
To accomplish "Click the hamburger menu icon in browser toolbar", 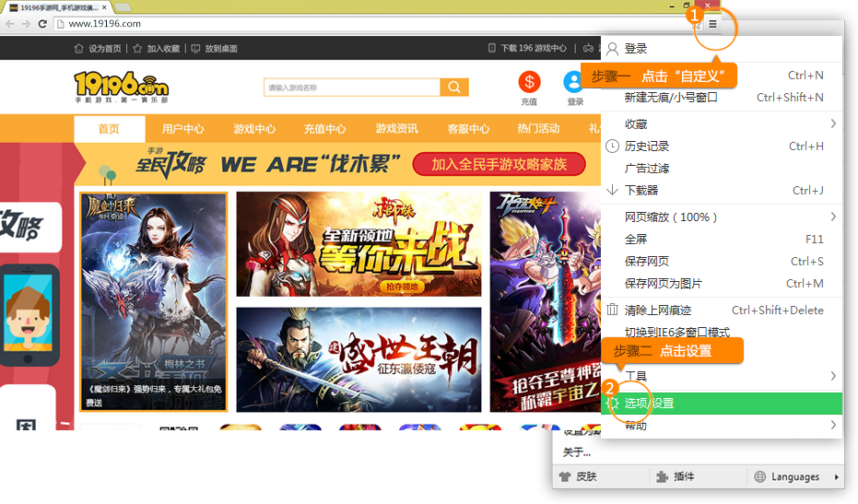I will [x=712, y=23].
